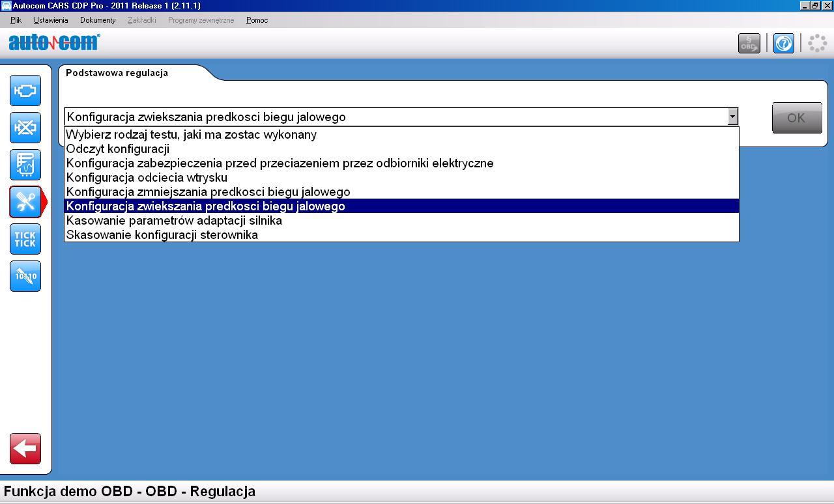Open the Pomoc menu
The height and width of the screenshot is (504, 834).
pos(257,20)
